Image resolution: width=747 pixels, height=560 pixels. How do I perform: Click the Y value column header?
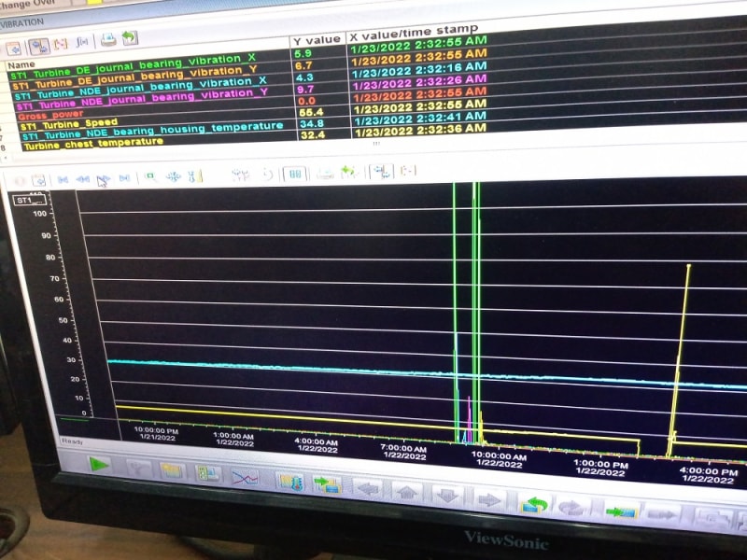(317, 40)
